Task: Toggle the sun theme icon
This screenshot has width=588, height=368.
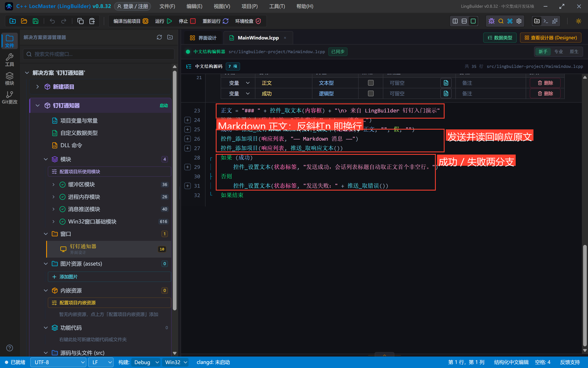Action: pos(579,21)
